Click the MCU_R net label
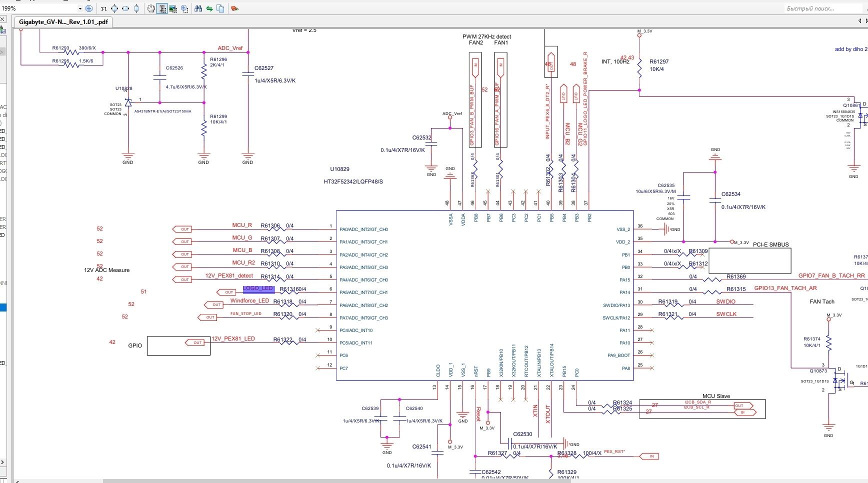Viewport: 868px width, 483px height. [242, 225]
